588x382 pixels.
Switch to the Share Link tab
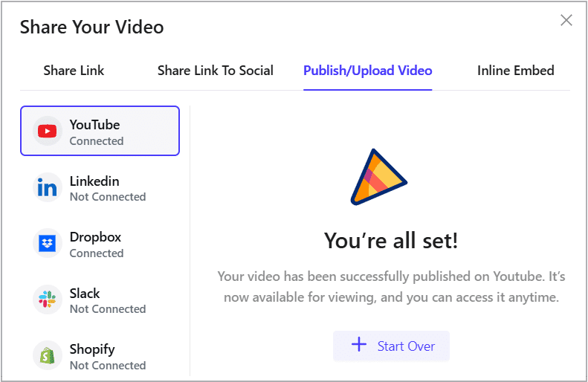pos(74,71)
